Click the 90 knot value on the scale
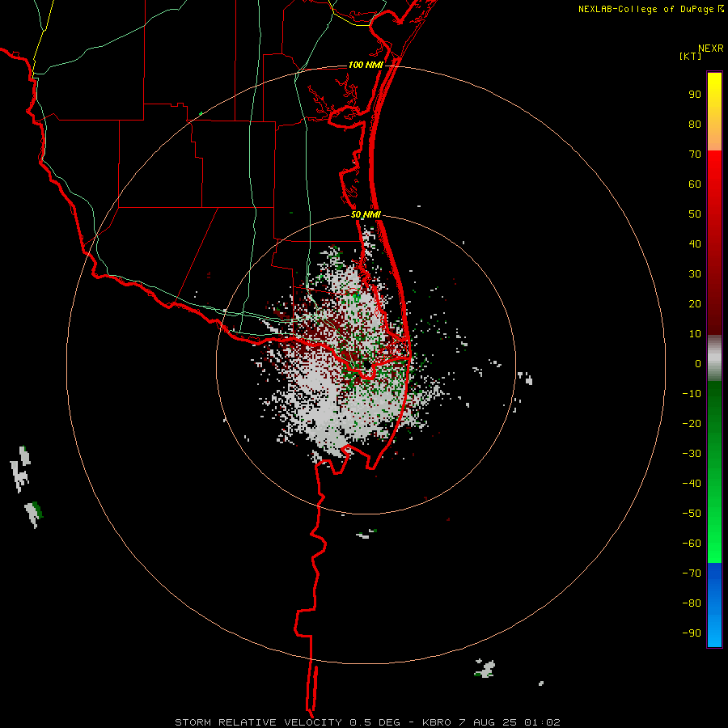The image size is (728, 728). point(695,95)
